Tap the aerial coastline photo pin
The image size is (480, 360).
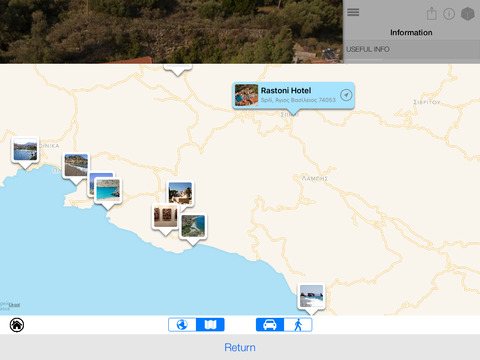pyautogui.click(x=193, y=226)
